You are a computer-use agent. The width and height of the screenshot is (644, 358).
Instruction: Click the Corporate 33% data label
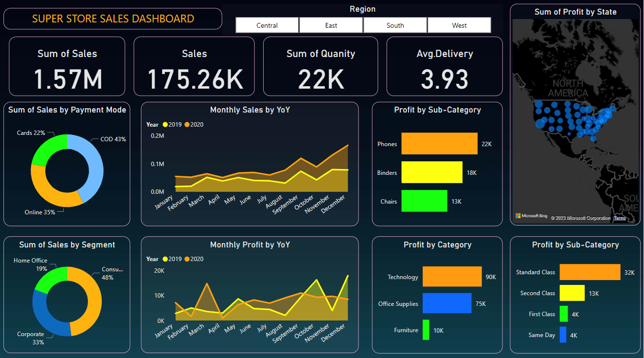coord(31,338)
